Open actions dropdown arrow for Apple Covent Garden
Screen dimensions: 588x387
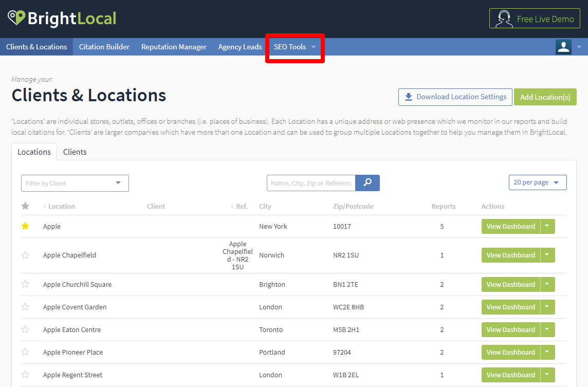(547, 307)
